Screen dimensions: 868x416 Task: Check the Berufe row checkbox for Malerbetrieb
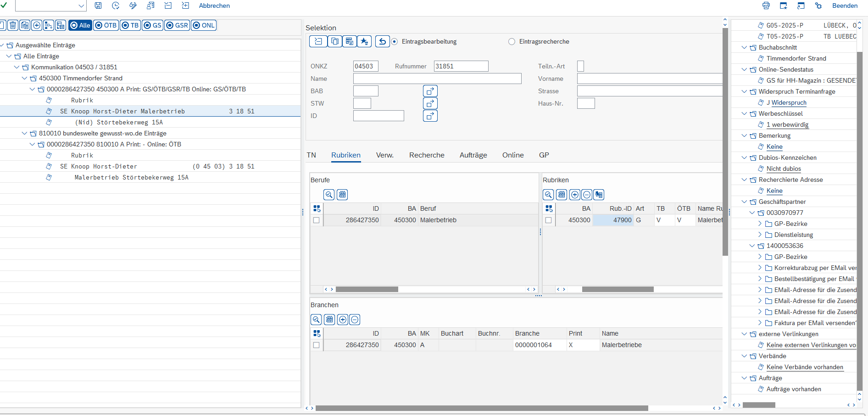point(316,220)
